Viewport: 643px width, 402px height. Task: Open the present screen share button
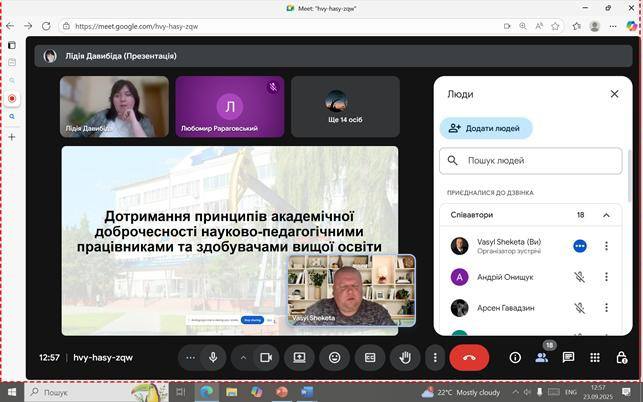point(299,357)
